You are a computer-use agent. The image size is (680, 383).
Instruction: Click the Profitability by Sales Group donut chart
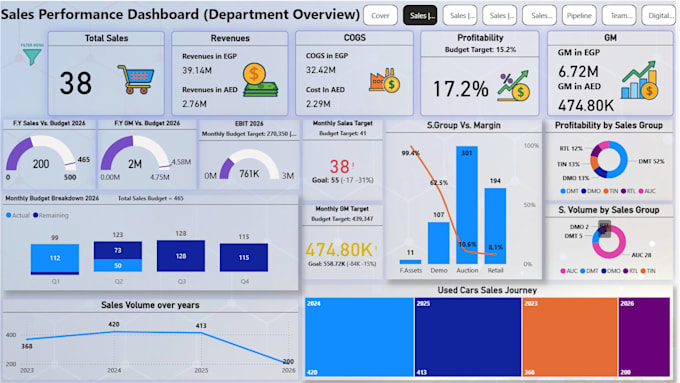click(x=608, y=160)
